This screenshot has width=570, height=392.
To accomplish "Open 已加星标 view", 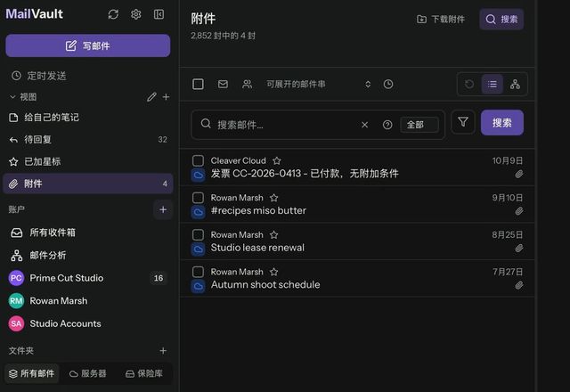I will click(x=87, y=161).
